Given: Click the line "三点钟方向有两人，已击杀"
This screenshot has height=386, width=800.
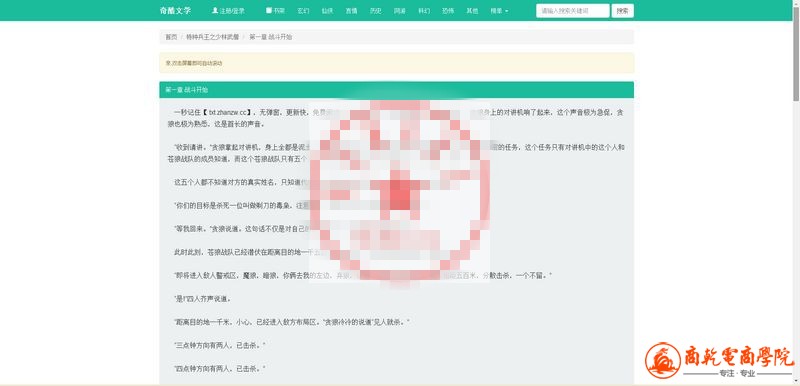Looking at the screenshot, I should 219,346.
